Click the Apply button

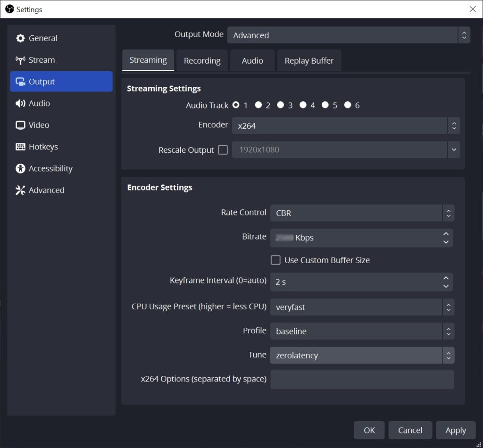tap(456, 430)
